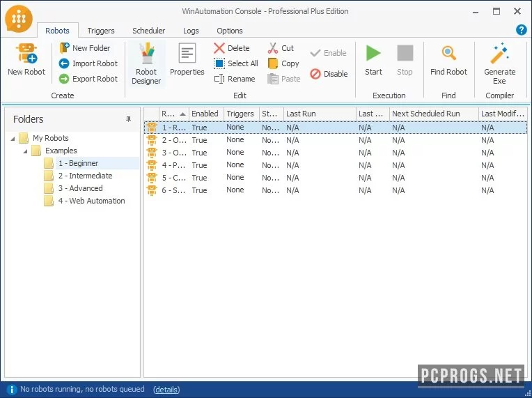Click the No robots running status text
This screenshot has width=532, height=398.
[x=82, y=389]
